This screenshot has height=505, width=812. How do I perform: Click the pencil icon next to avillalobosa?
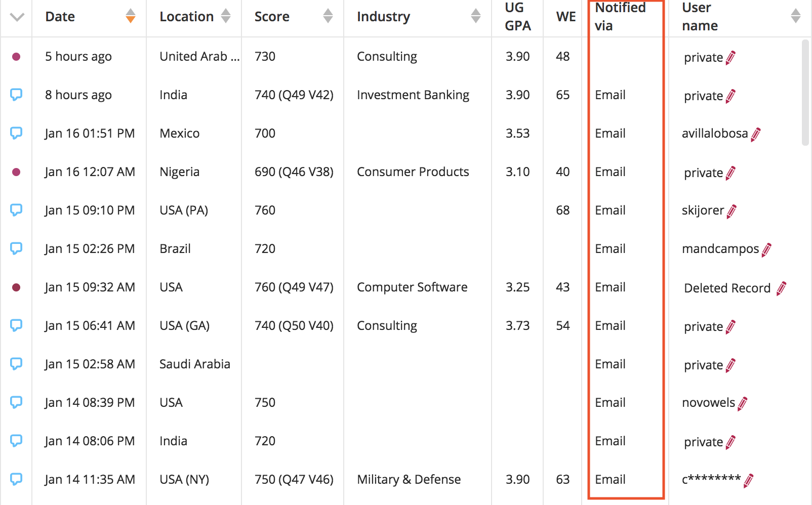[x=756, y=134]
